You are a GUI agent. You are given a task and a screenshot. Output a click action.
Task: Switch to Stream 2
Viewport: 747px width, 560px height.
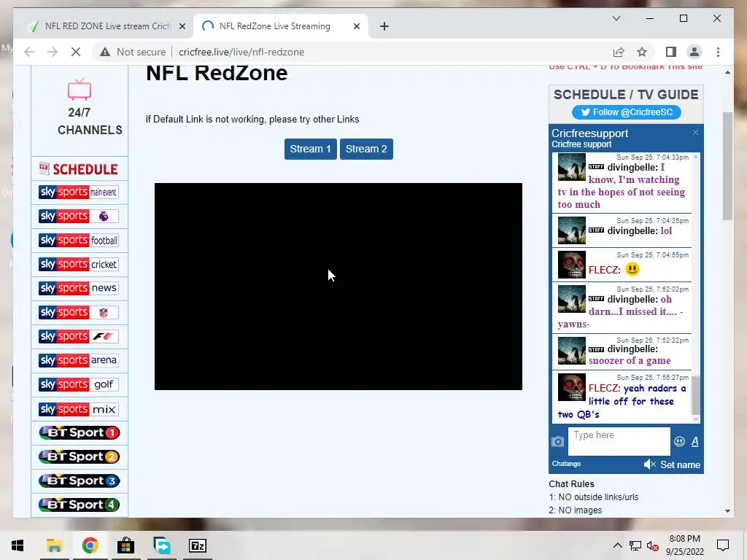(x=366, y=149)
